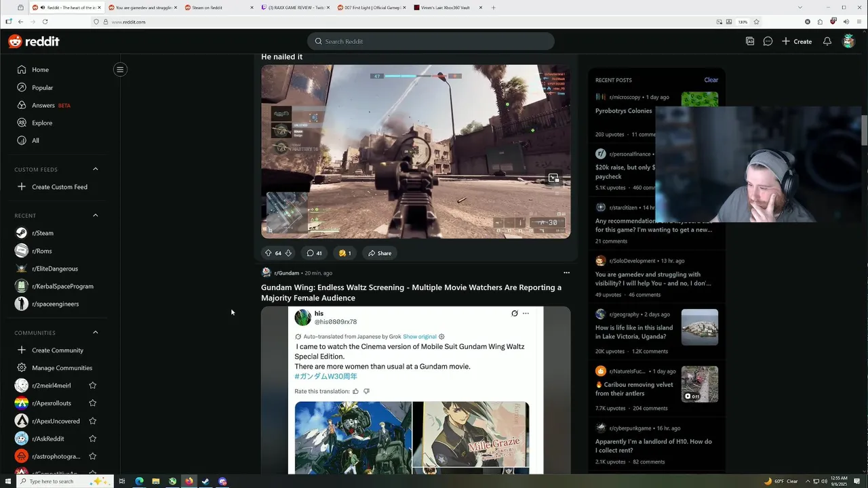868x488 pixels.
Task: Open r/Gundam subreddit link
Action: 287,272
